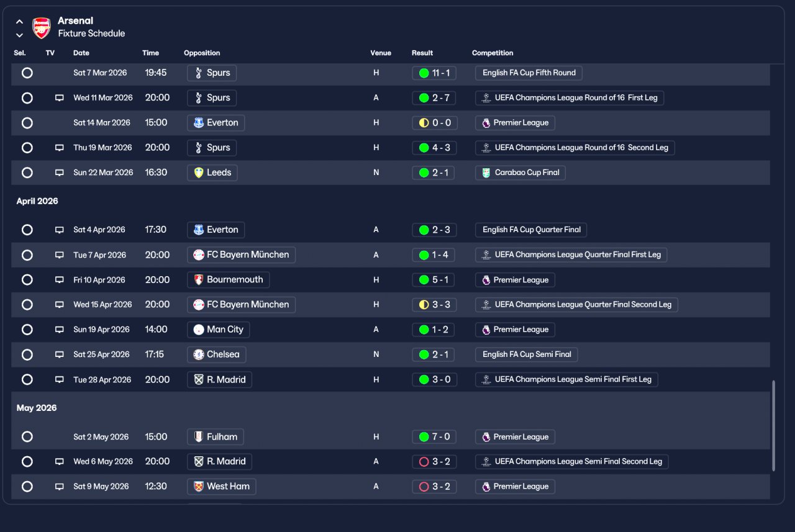Open R. Madrid on Tue 28 Apr 2026
Image resolution: width=795 pixels, height=532 pixels.
pos(219,379)
